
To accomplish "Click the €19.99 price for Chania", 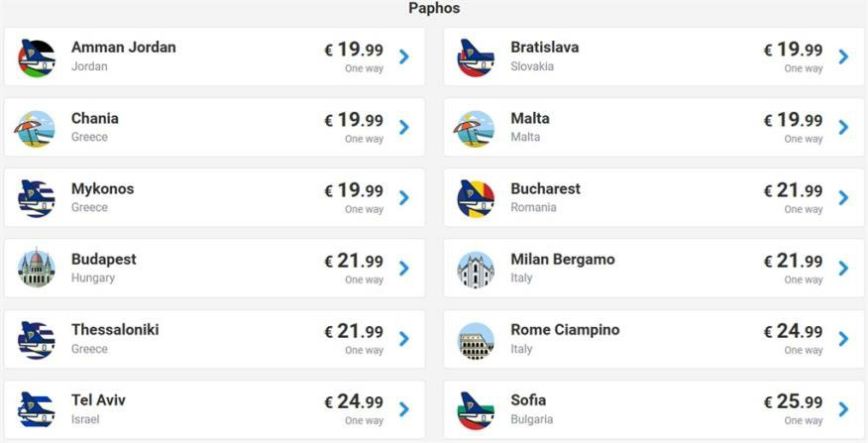I will coord(354,121).
